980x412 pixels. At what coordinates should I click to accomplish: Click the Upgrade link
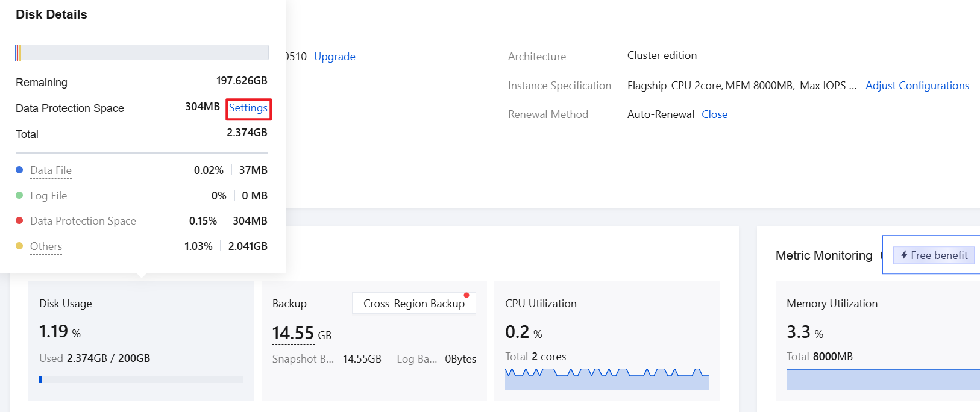335,57
